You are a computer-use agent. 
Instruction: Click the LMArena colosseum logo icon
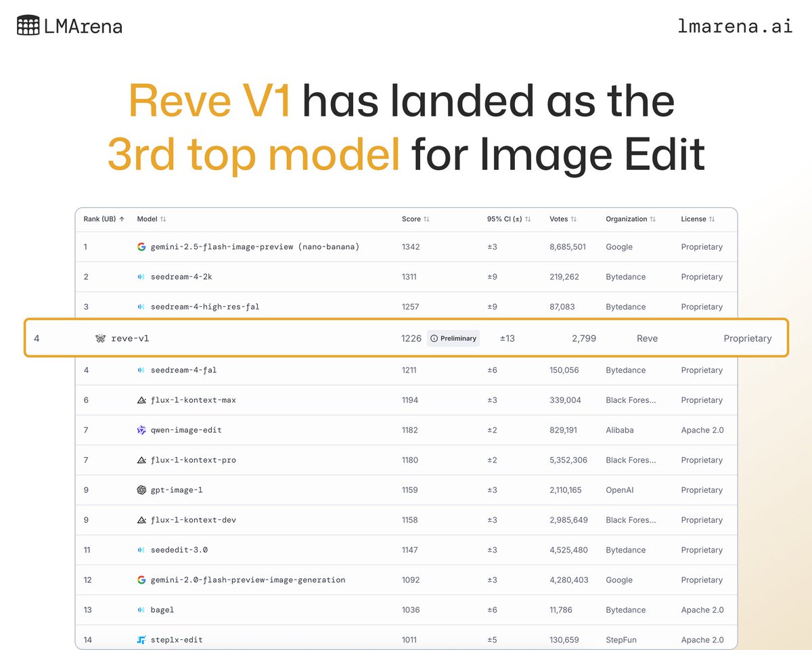click(28, 26)
